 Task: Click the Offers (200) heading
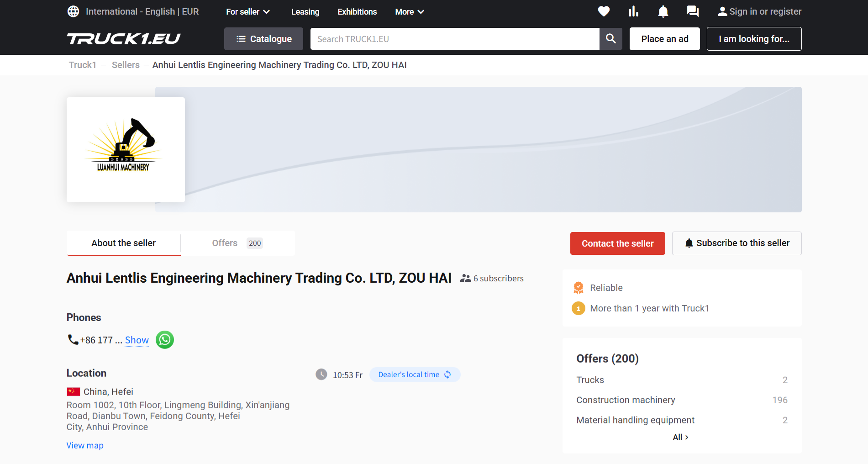coord(607,359)
